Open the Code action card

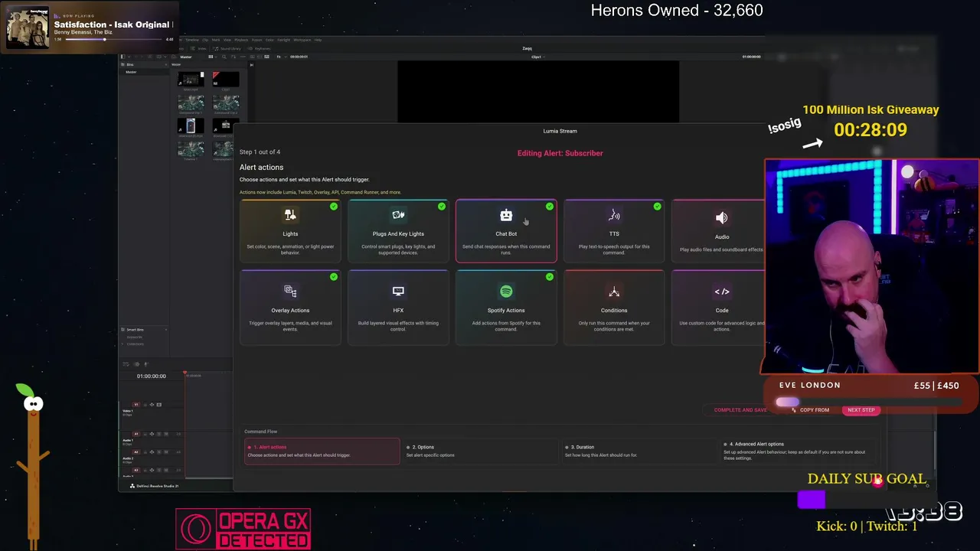pos(720,307)
